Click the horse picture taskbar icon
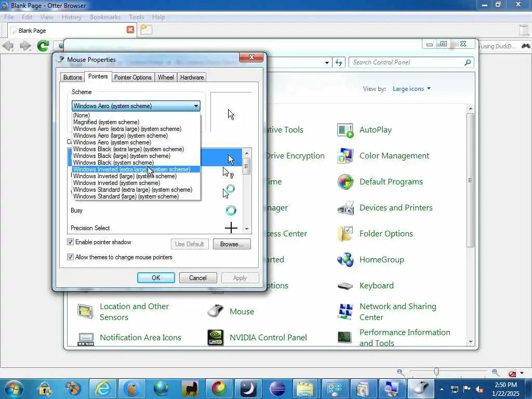This screenshot has height=399, width=532. click(190, 389)
